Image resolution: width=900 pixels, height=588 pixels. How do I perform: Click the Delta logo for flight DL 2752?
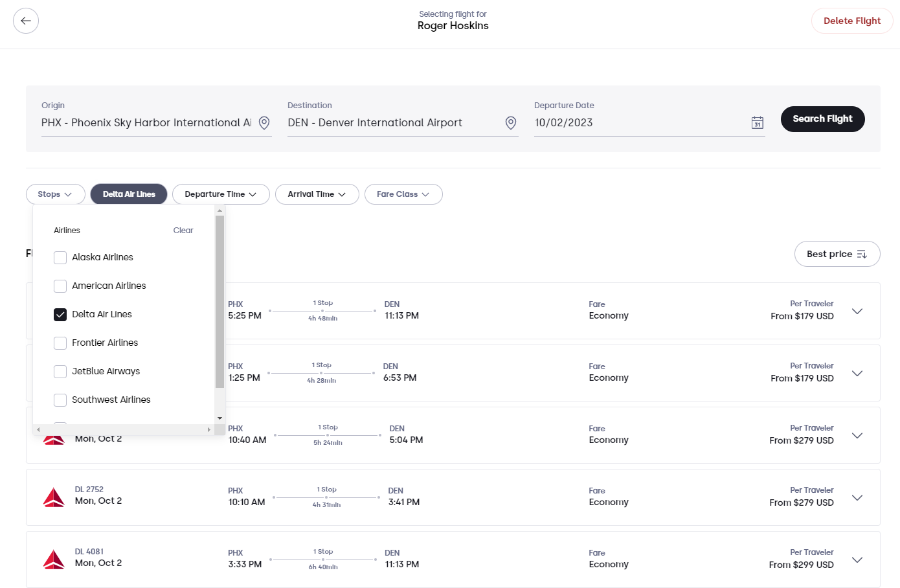coord(54,497)
